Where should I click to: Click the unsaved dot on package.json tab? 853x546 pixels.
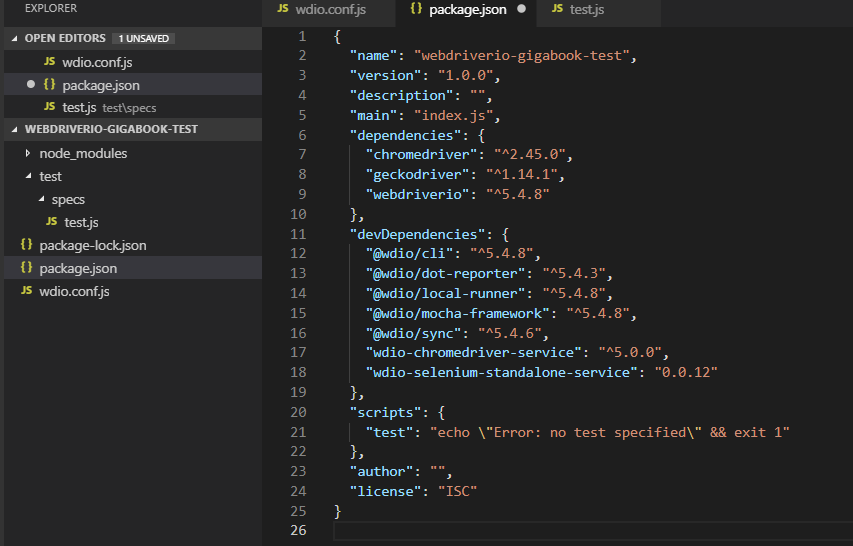[521, 9]
